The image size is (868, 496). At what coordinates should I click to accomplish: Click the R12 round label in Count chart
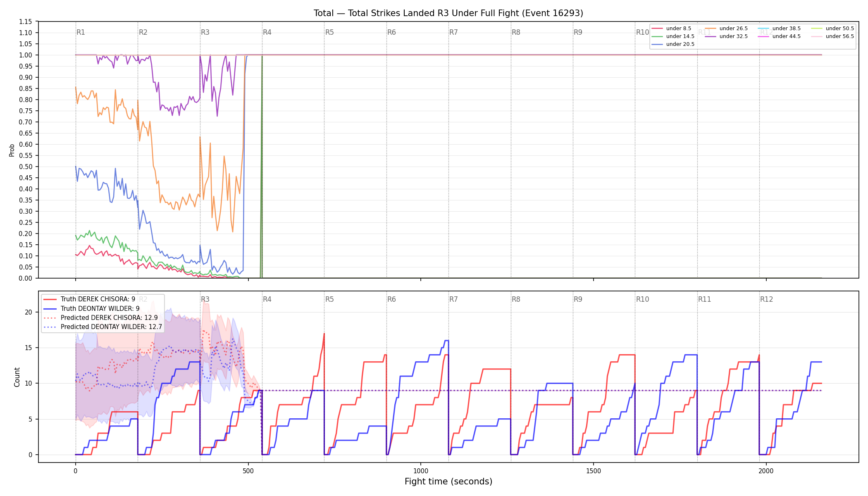tap(767, 299)
